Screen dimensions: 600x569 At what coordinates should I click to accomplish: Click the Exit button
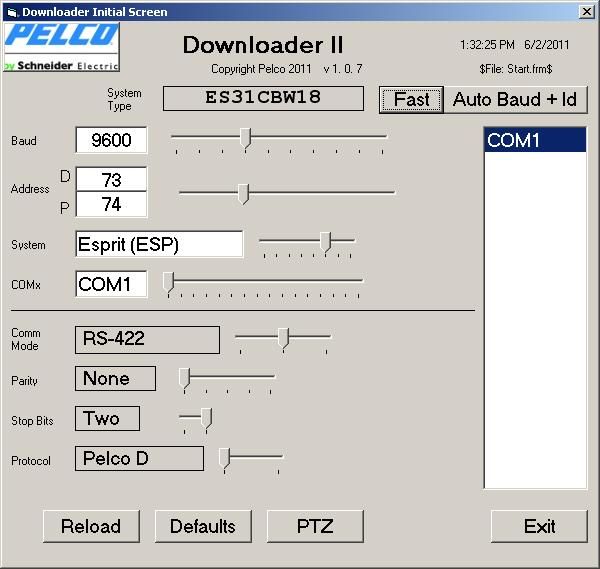539,526
